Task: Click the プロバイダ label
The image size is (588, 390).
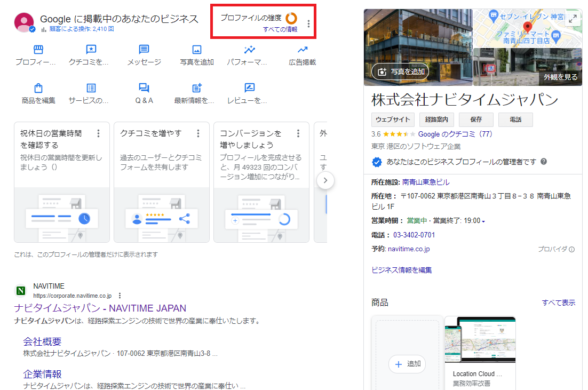Action: pos(552,249)
